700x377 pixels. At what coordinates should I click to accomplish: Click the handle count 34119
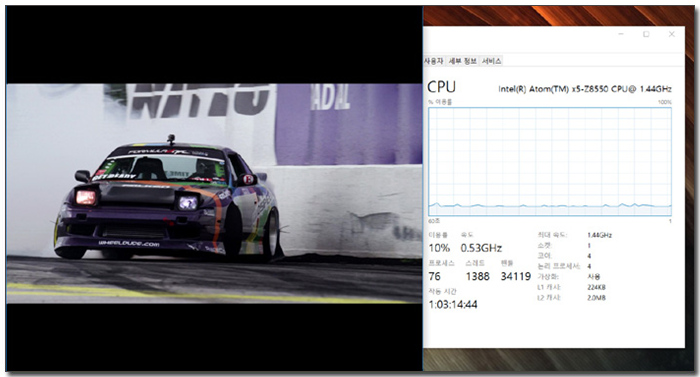(516, 276)
